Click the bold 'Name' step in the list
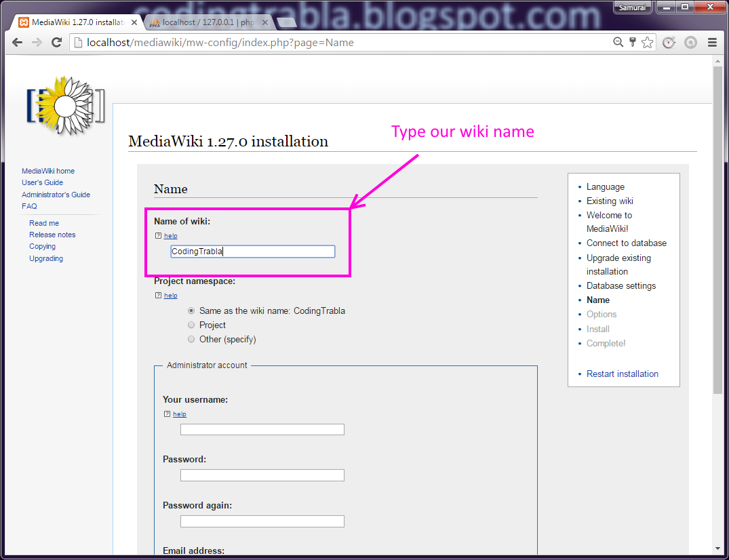729x560 pixels. [598, 300]
